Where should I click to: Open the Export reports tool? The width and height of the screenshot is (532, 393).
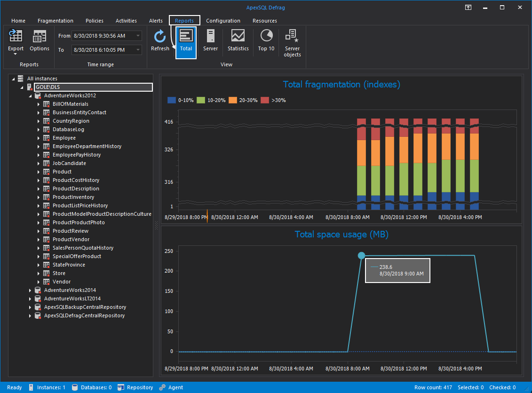tap(16, 41)
